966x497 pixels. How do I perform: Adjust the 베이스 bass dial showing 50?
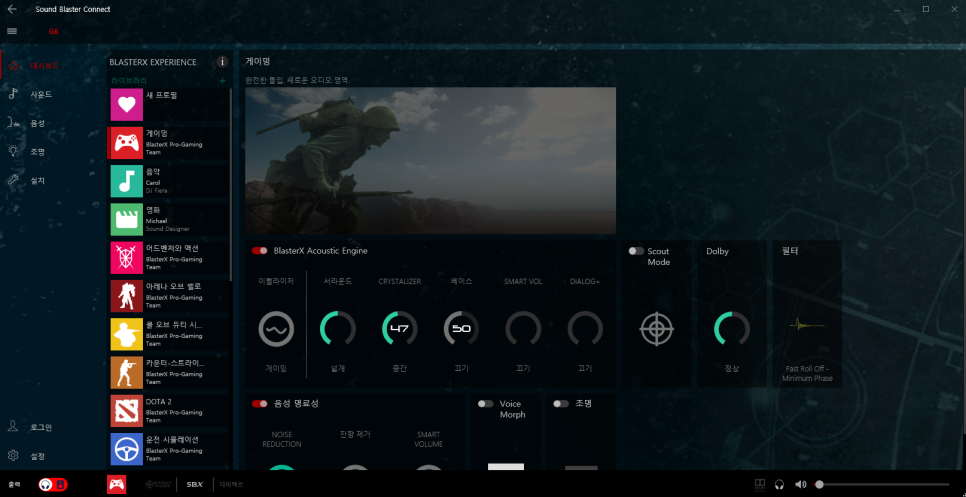(x=461, y=329)
